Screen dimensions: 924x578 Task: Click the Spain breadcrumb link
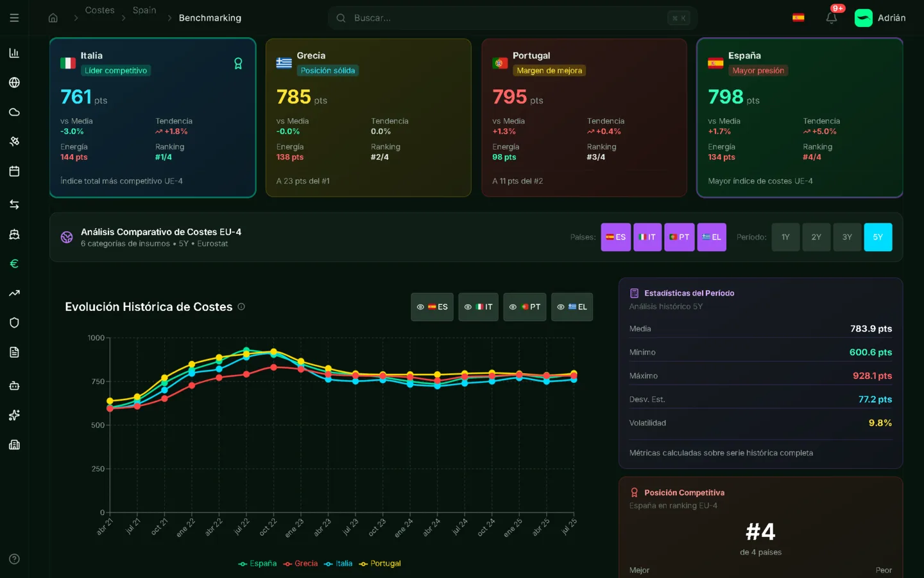click(x=144, y=10)
